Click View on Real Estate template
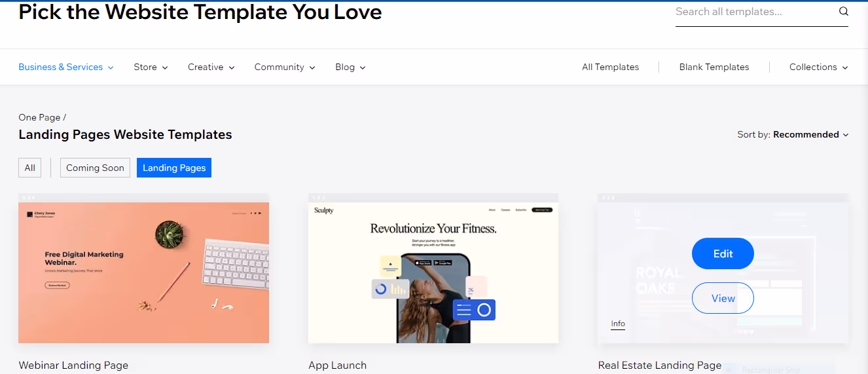Image resolution: width=868 pixels, height=374 pixels. [x=723, y=298]
